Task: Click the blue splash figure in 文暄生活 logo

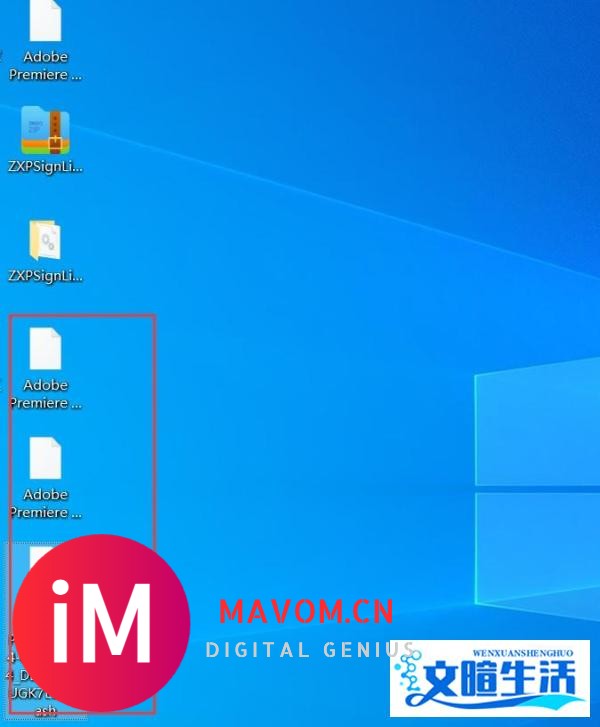Action: click(411, 681)
